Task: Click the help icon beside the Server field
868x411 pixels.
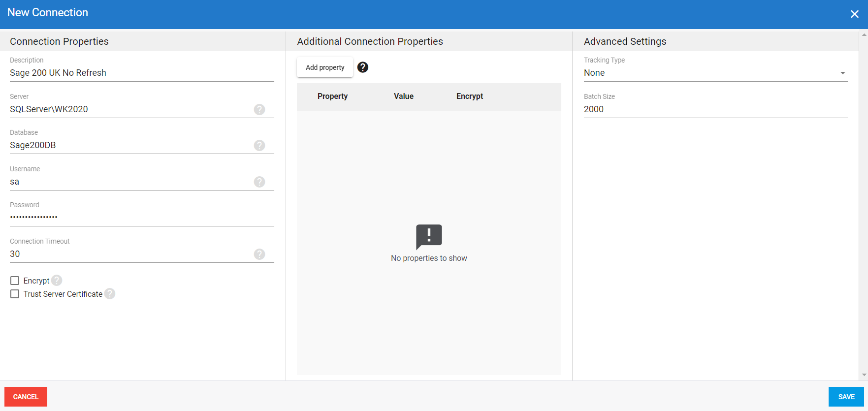Action: pyautogui.click(x=259, y=109)
